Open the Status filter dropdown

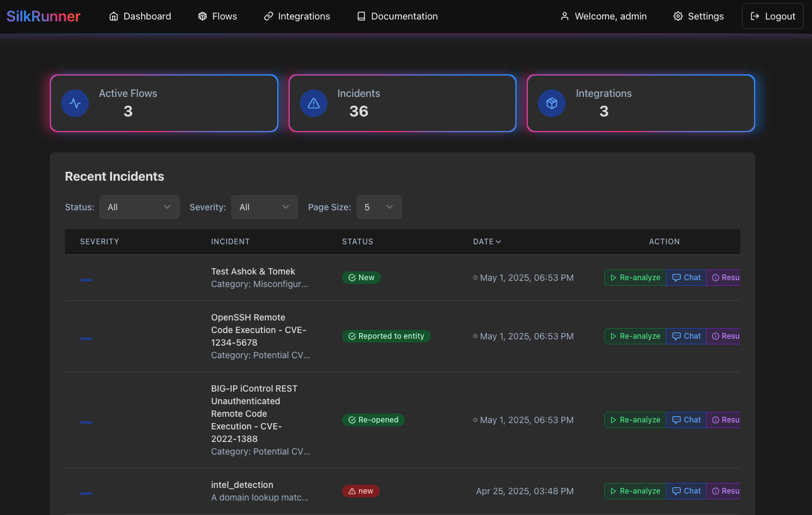click(x=139, y=207)
